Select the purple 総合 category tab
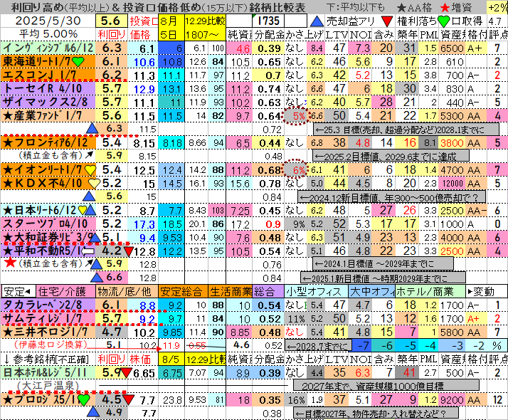 click(268, 292)
